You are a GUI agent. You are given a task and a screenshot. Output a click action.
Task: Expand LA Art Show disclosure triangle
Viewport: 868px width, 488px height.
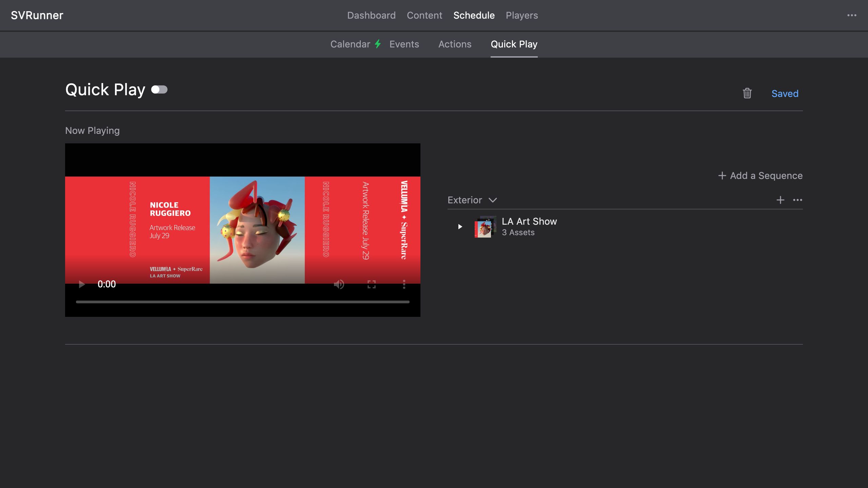coord(460,226)
